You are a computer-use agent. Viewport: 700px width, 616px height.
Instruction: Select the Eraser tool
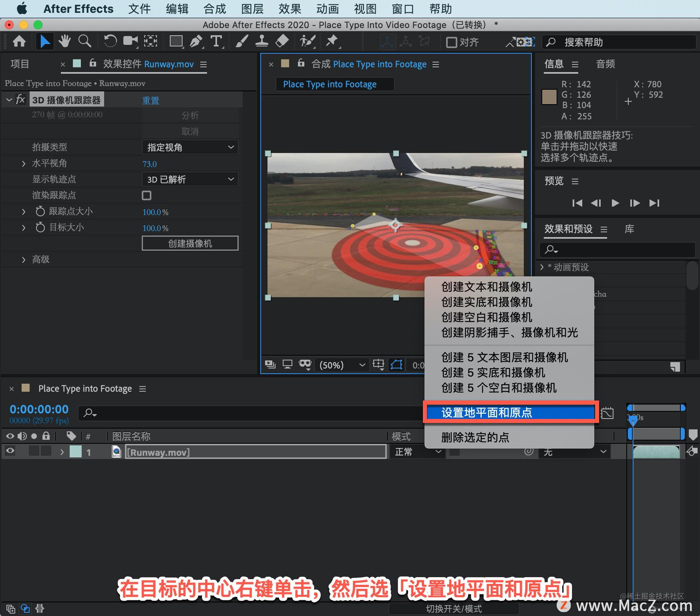pyautogui.click(x=282, y=41)
